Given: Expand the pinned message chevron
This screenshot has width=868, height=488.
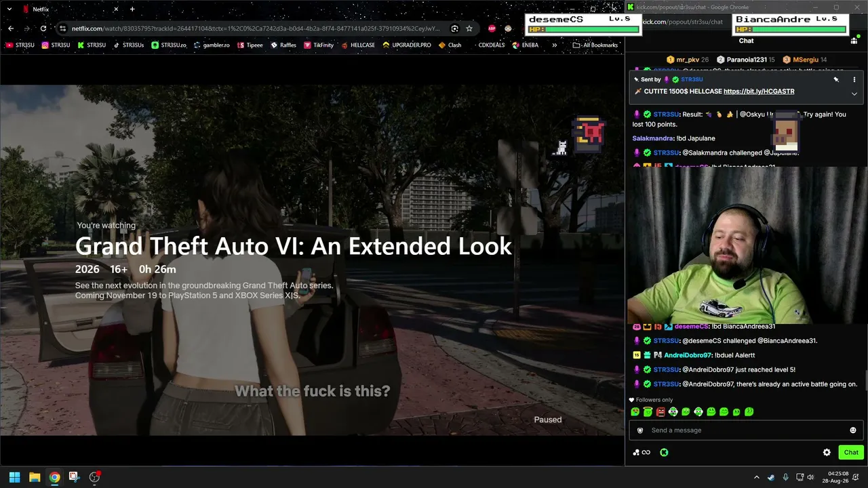Looking at the screenshot, I should [x=854, y=94].
